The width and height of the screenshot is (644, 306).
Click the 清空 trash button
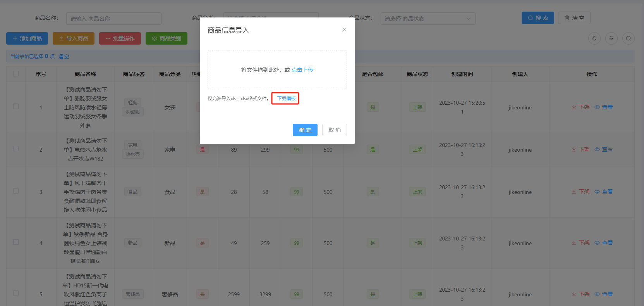coord(574,18)
